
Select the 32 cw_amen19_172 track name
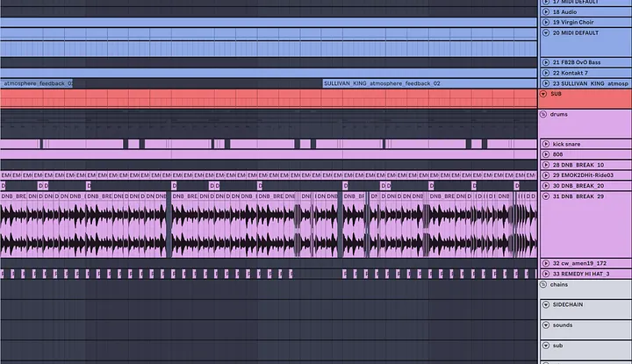[x=579, y=263]
